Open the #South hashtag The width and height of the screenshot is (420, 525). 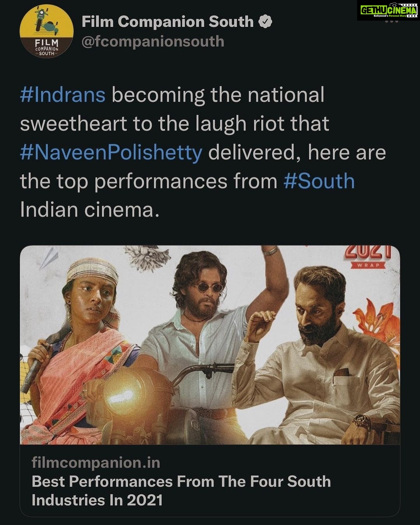(319, 181)
